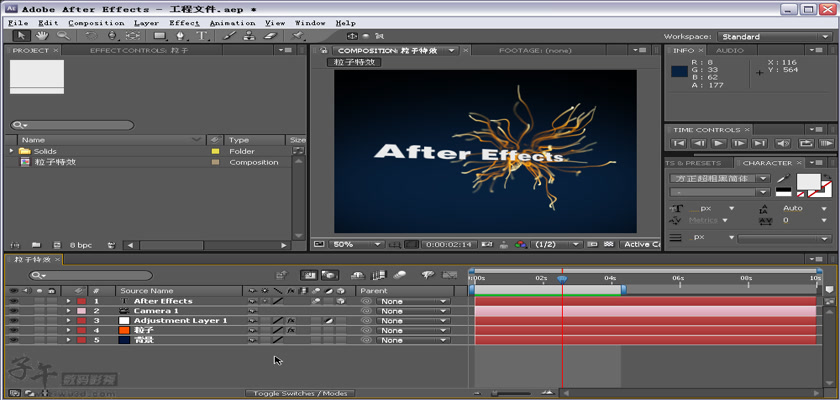
Task: Play the composition in Time Controls
Action: pos(719,144)
